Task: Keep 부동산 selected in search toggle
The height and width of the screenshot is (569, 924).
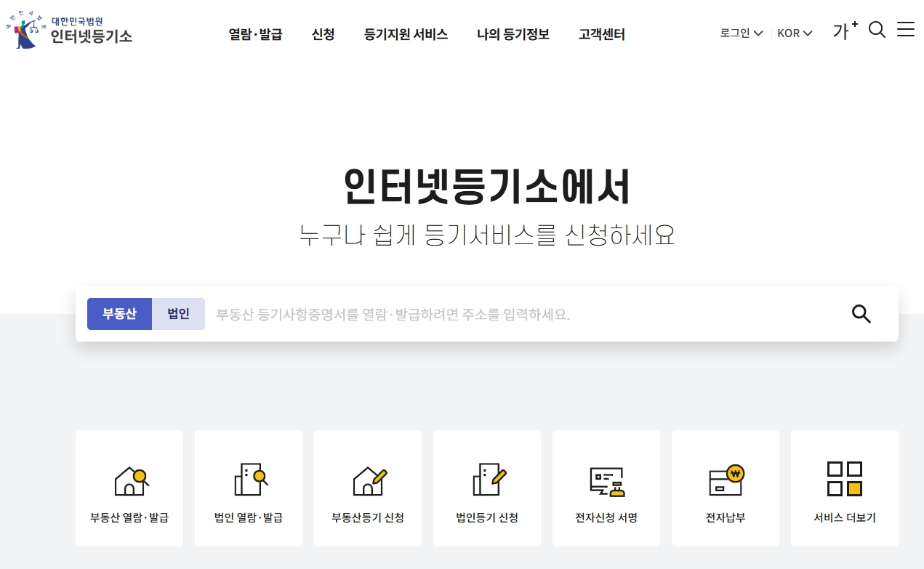Action: click(119, 314)
